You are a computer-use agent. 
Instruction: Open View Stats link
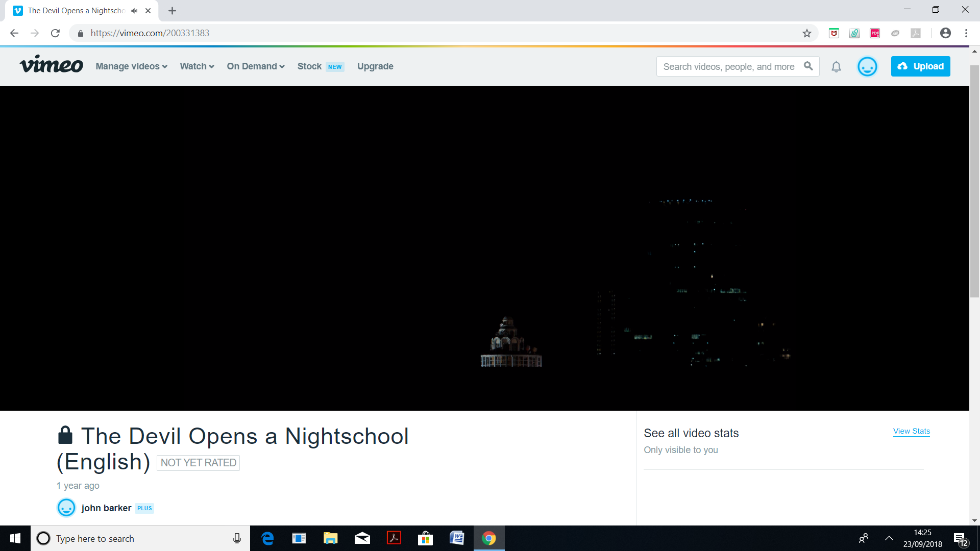tap(911, 431)
